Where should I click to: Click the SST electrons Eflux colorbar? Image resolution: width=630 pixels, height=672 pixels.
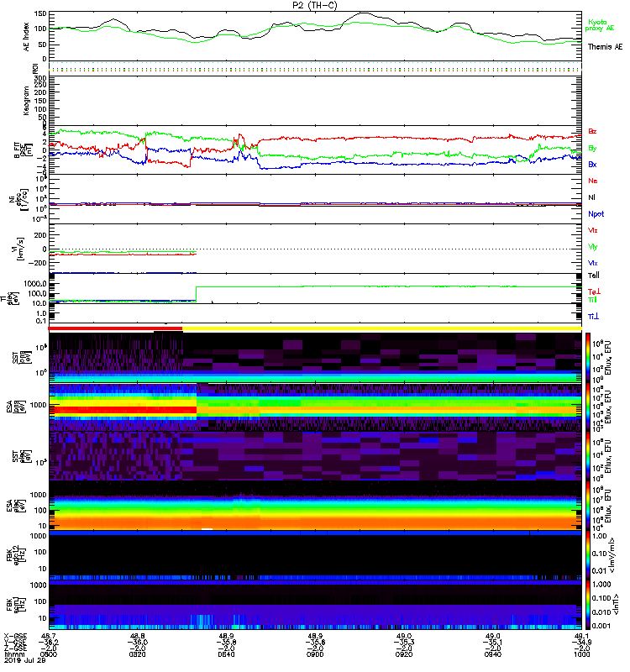click(x=588, y=456)
